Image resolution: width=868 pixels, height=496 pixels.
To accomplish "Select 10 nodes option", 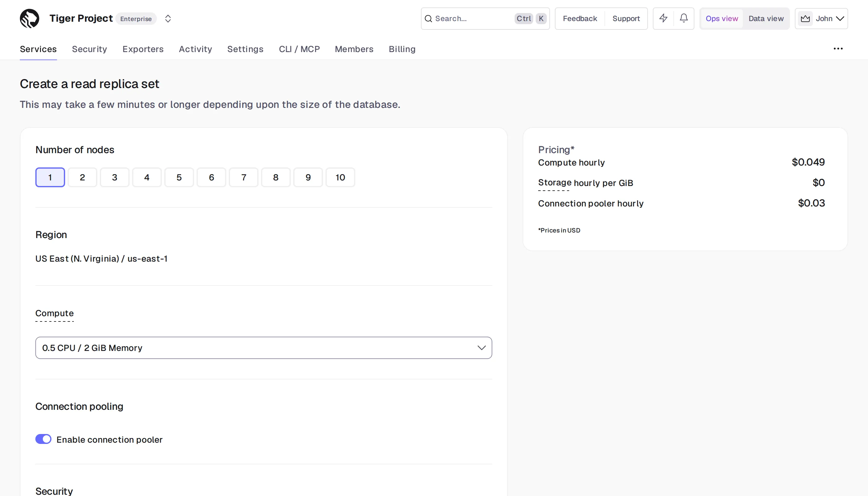I will (340, 177).
